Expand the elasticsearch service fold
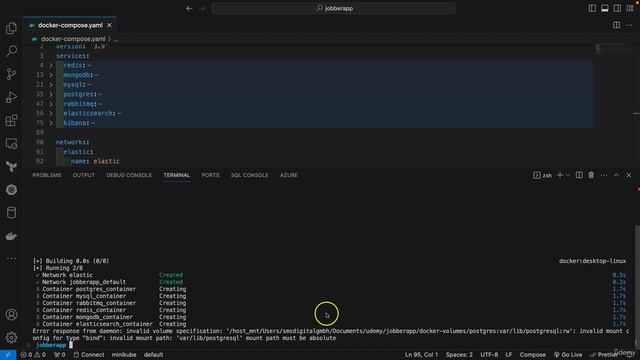This screenshot has height=360, width=640. (x=51, y=113)
